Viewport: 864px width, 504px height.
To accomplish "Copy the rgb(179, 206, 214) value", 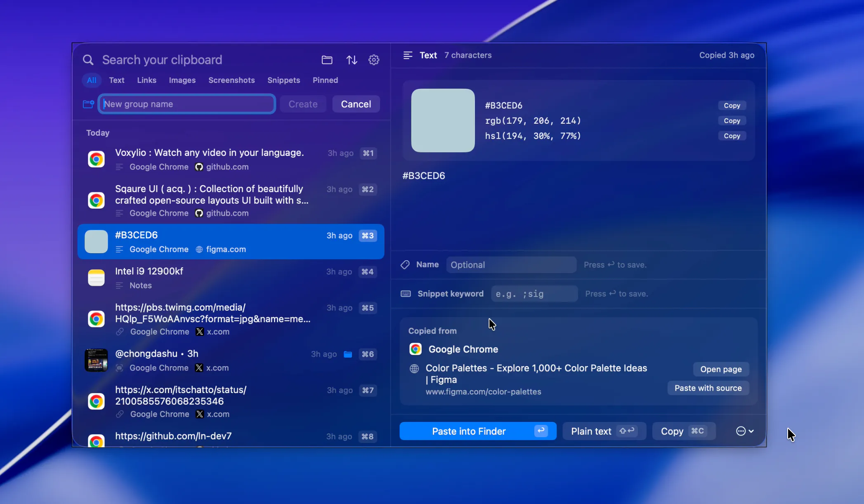I will tap(732, 121).
